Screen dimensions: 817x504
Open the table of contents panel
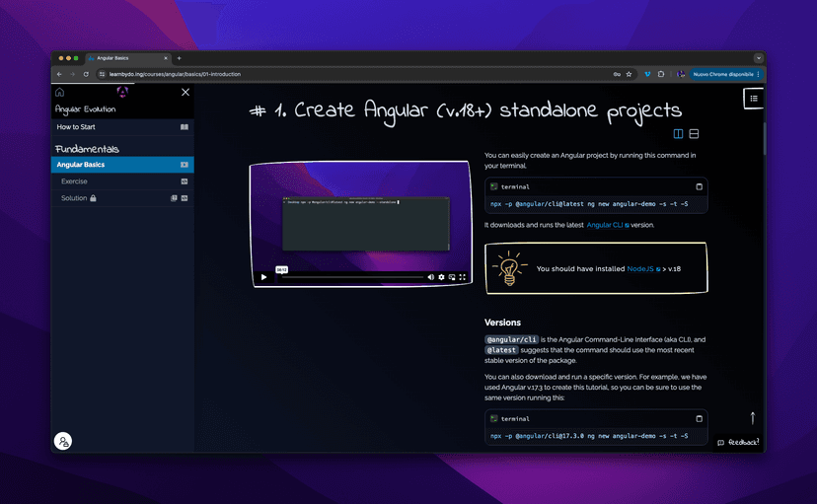tap(754, 99)
